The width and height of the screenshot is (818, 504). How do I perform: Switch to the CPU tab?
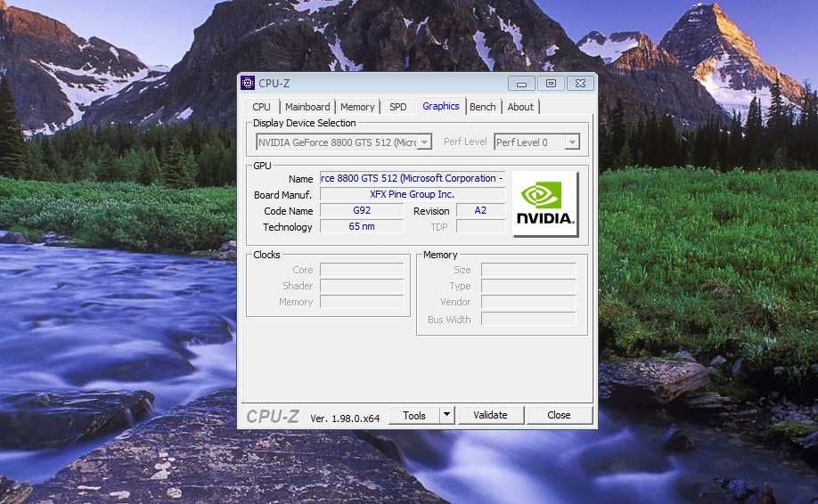point(261,107)
